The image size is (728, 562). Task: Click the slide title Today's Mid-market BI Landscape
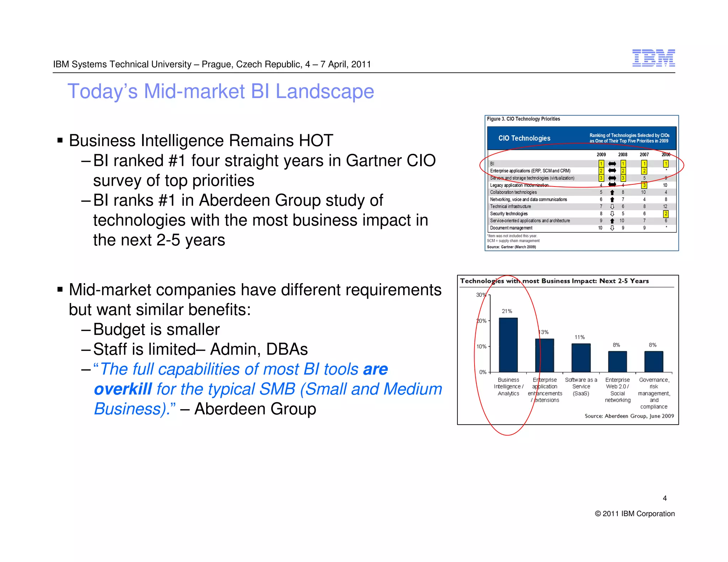coord(220,91)
